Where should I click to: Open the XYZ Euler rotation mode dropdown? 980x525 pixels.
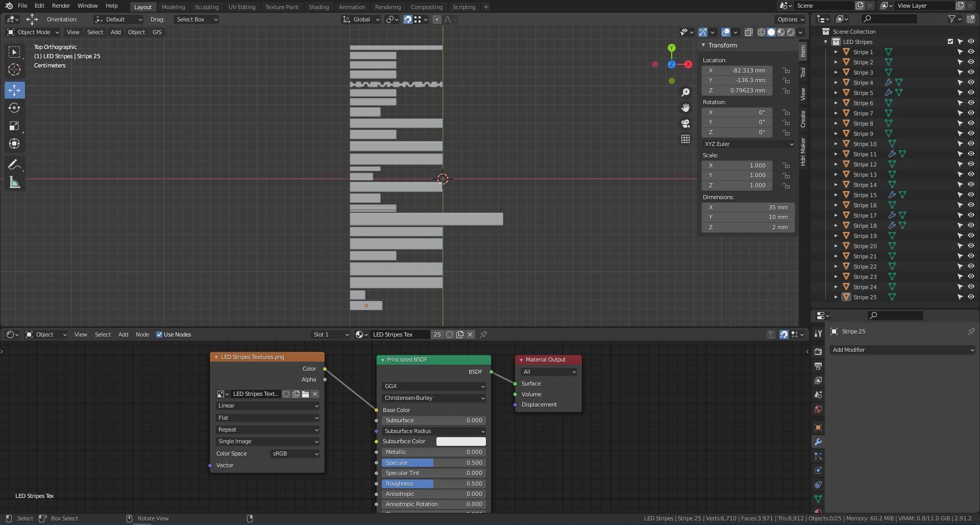coord(748,144)
